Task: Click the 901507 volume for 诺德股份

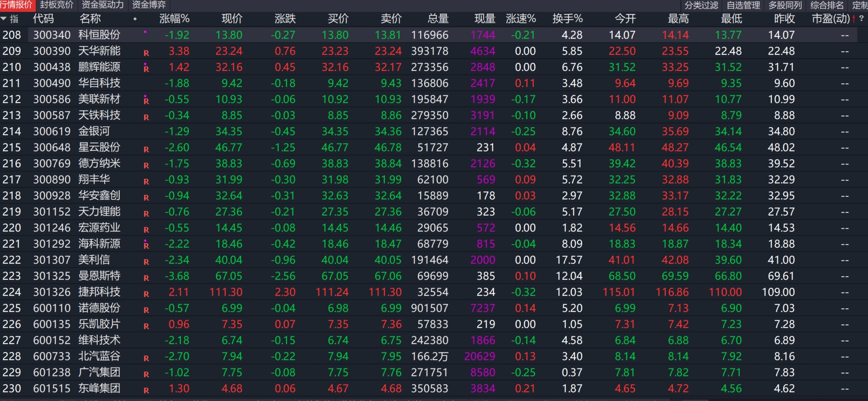Action: point(430,308)
